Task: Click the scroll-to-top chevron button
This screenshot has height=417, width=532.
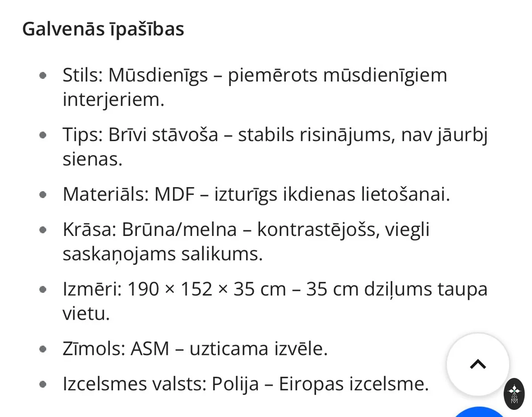Action: pyautogui.click(x=478, y=364)
